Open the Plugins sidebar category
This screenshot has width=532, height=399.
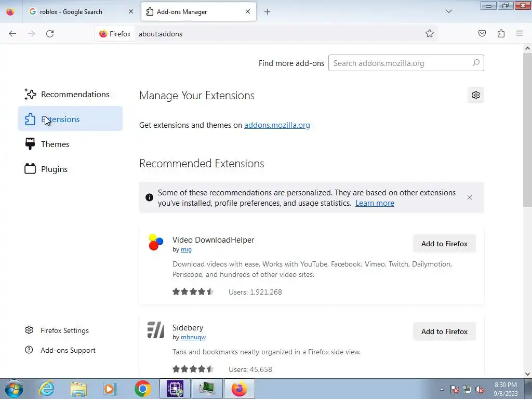[70, 169]
